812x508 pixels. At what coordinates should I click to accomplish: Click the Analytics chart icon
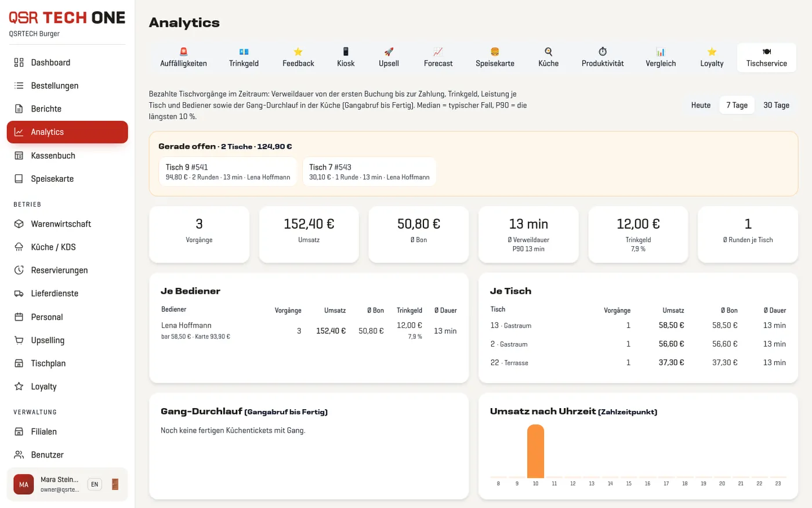pyautogui.click(x=19, y=132)
